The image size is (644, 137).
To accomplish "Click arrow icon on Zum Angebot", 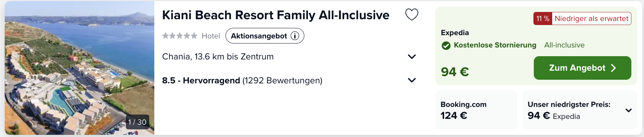I will coord(613,68).
